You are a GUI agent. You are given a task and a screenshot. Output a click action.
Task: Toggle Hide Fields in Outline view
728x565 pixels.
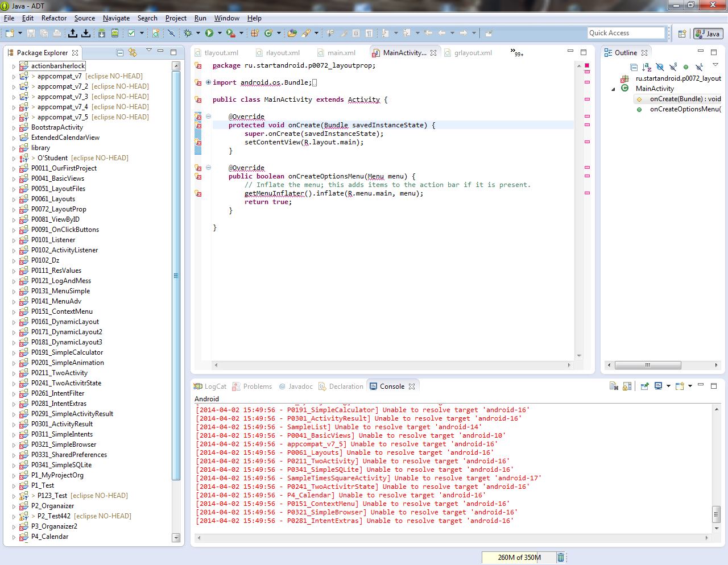pyautogui.click(x=660, y=67)
